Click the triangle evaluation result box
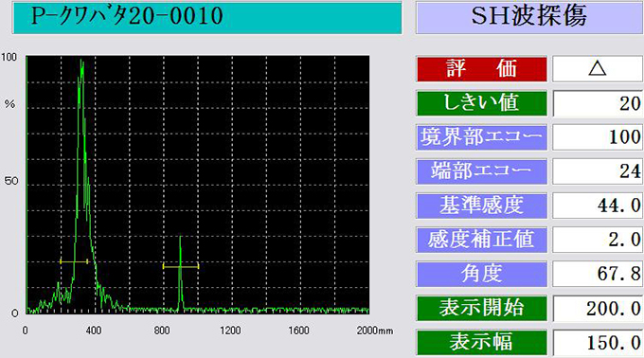The height and width of the screenshot is (358, 644). (598, 69)
